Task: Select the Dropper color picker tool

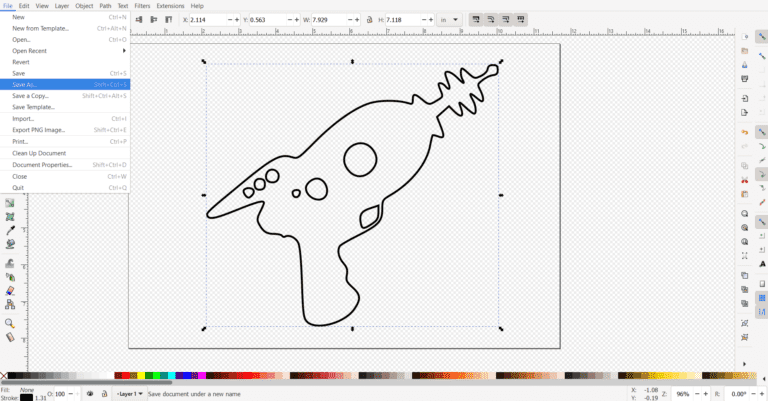Action: [10, 229]
